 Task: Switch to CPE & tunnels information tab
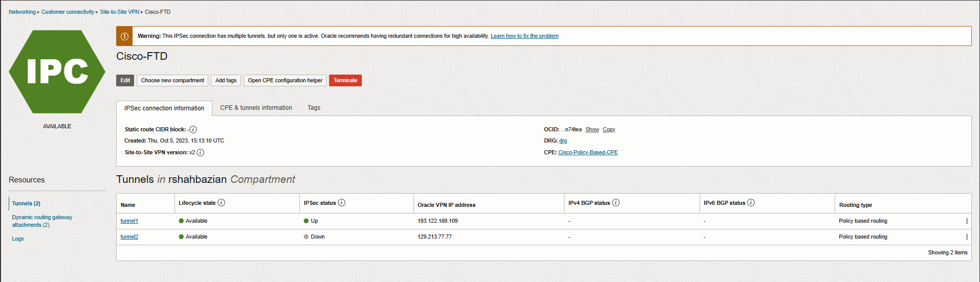[x=256, y=108]
